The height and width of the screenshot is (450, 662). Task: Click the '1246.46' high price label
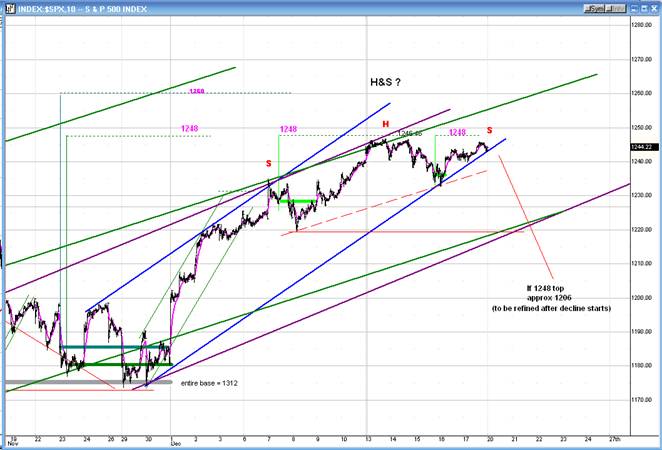click(410, 134)
